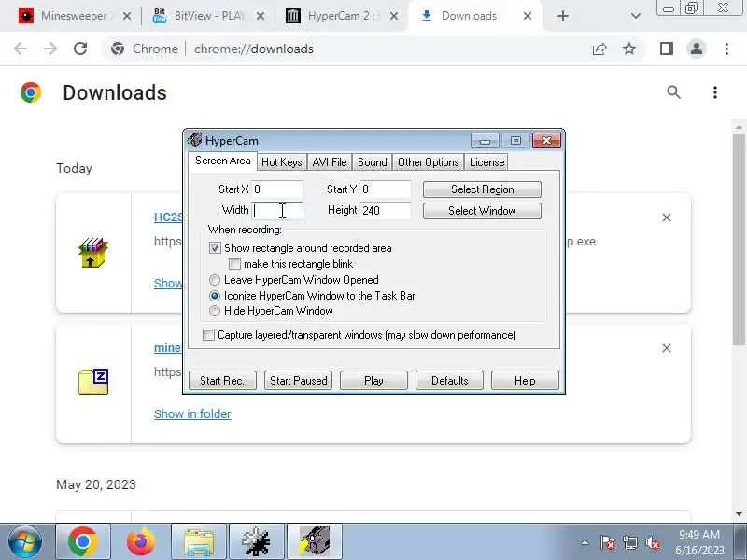Image resolution: width=747 pixels, height=560 pixels.
Task: Remove the minesweeper download from list
Action: point(667,348)
